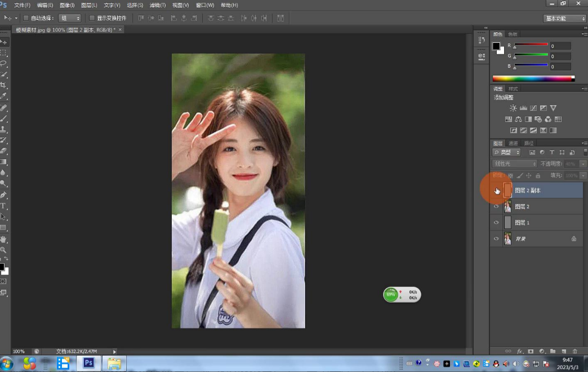588x372 pixels.
Task: Create a new layer
Action: (564, 351)
